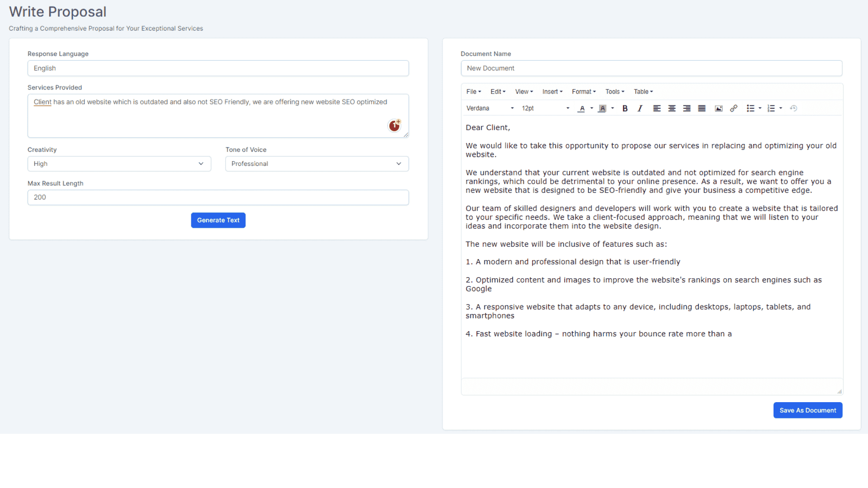Apply italic formatting in editor

(x=640, y=108)
